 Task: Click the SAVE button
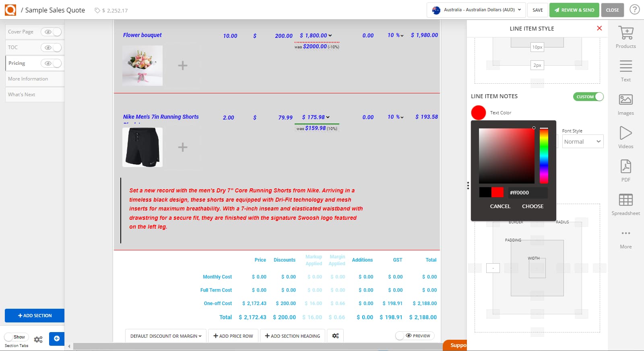click(538, 10)
